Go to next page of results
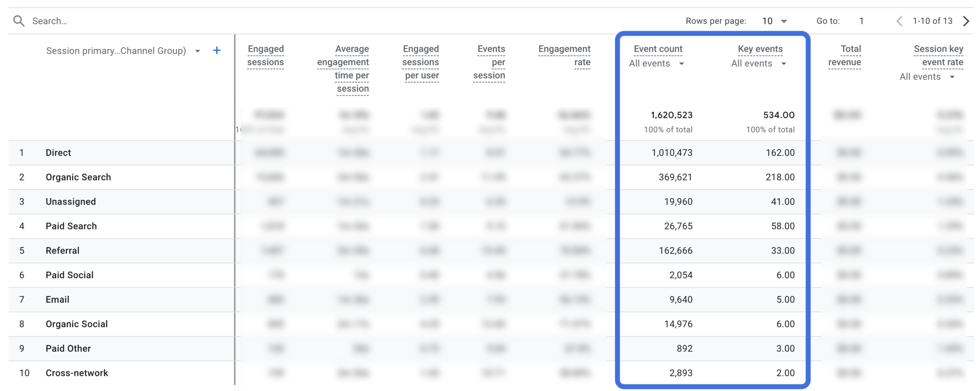Image resolution: width=980 pixels, height=391 pixels. click(x=966, y=21)
